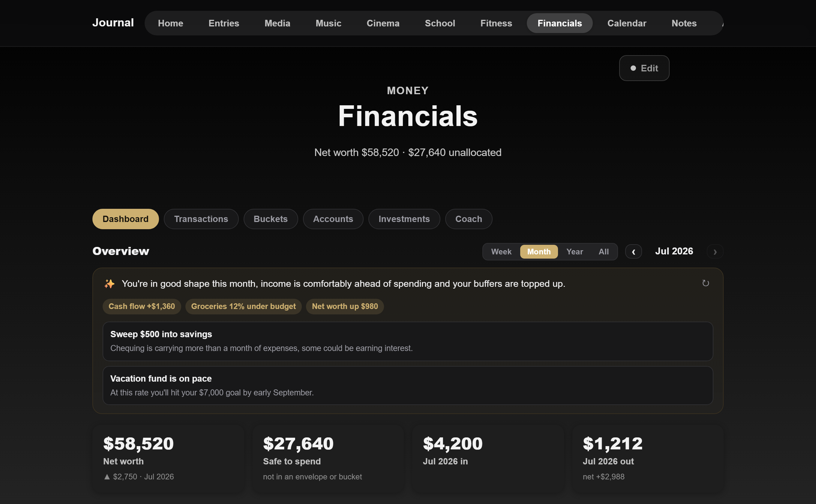Select the Dashboard sub-tab
The image size is (816, 504).
[125, 219]
